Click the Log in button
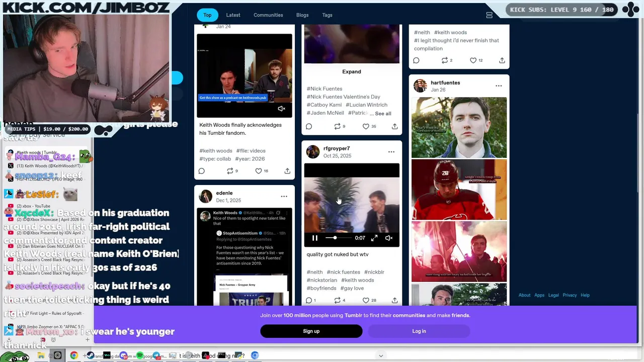The image size is (644, 362). coord(419,331)
